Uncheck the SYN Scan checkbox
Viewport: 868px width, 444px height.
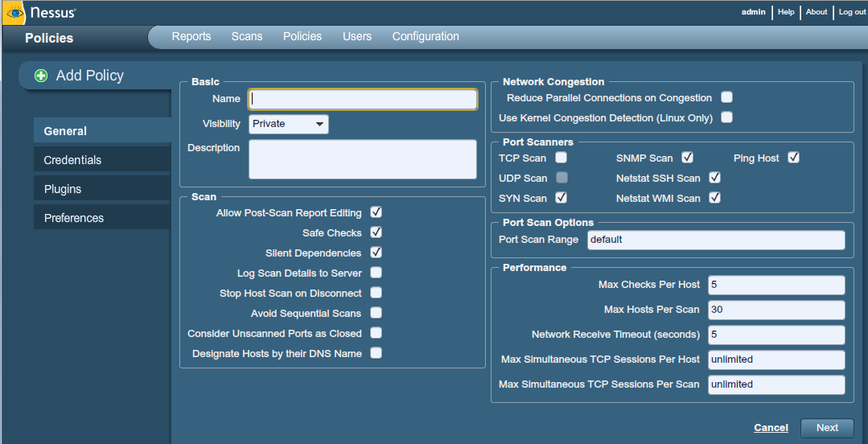click(562, 198)
